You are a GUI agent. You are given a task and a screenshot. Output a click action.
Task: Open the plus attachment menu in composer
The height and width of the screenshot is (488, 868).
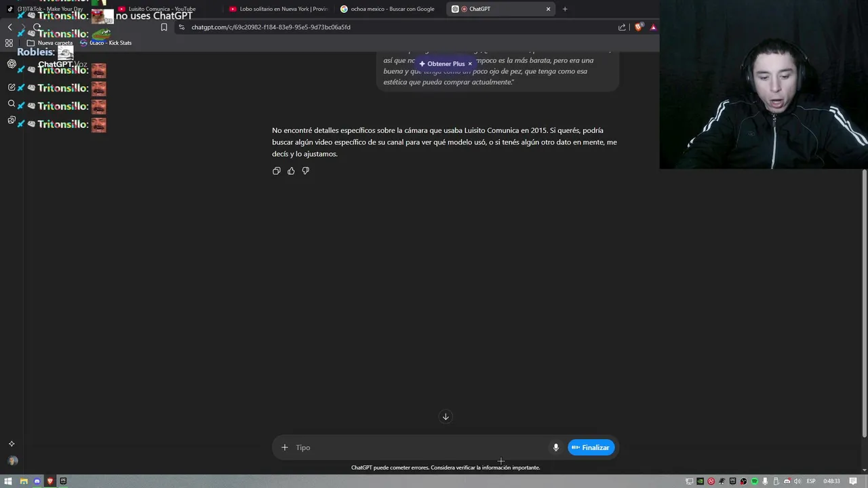(x=285, y=447)
